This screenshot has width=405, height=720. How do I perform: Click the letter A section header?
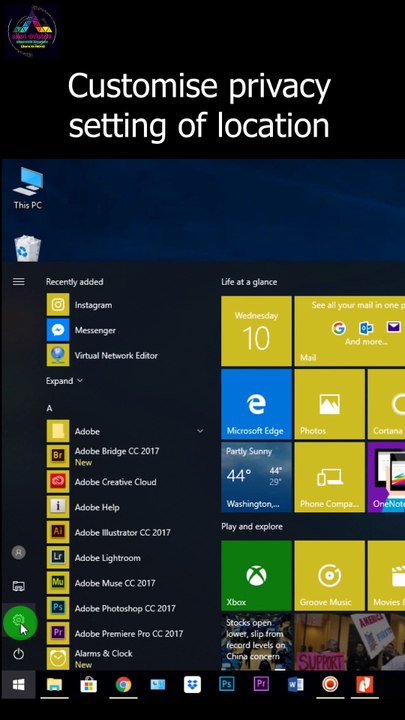50,408
